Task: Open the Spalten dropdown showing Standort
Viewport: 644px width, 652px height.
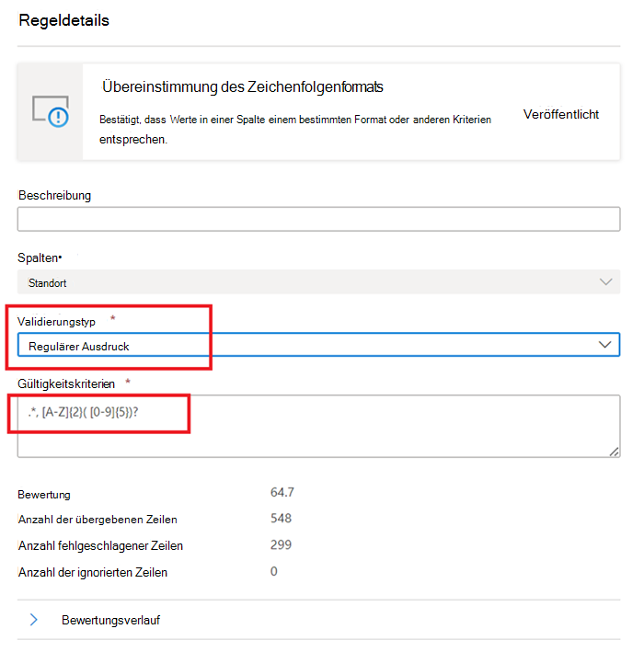Action: point(318,282)
